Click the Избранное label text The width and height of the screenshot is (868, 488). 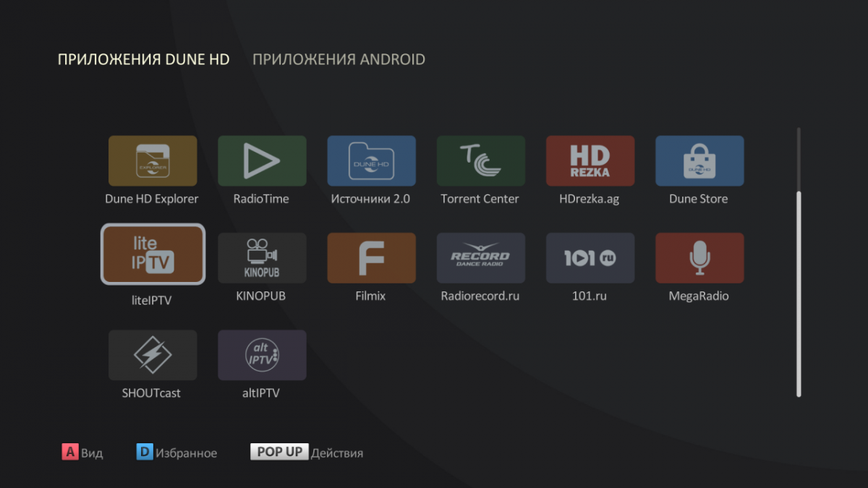(x=187, y=453)
